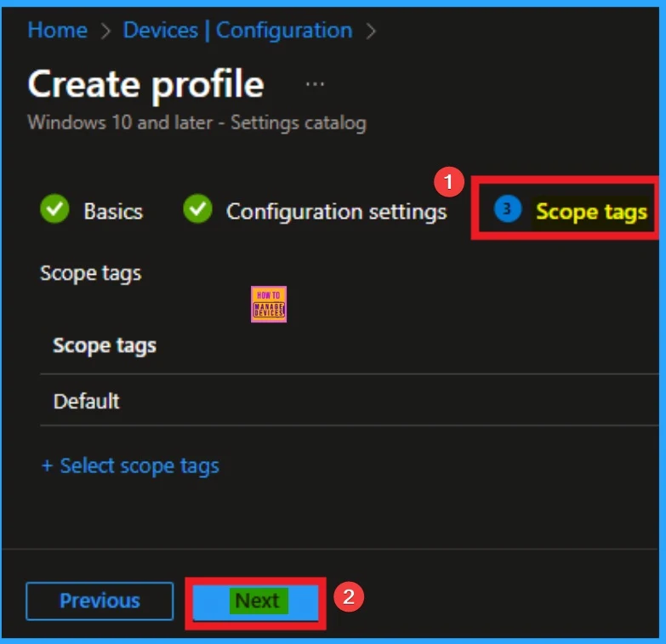The width and height of the screenshot is (666, 644).
Task: Click the How To Manage Devices logo
Action: tap(269, 304)
